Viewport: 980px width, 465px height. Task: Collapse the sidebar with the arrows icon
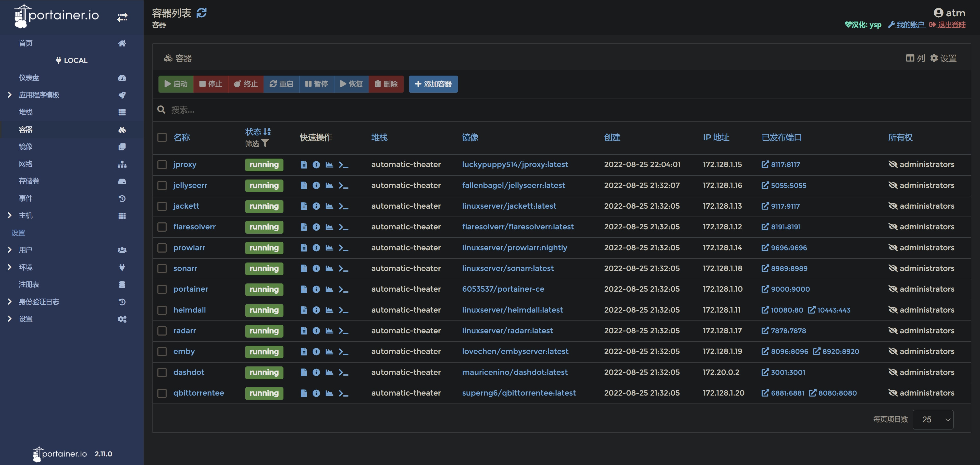122,17
